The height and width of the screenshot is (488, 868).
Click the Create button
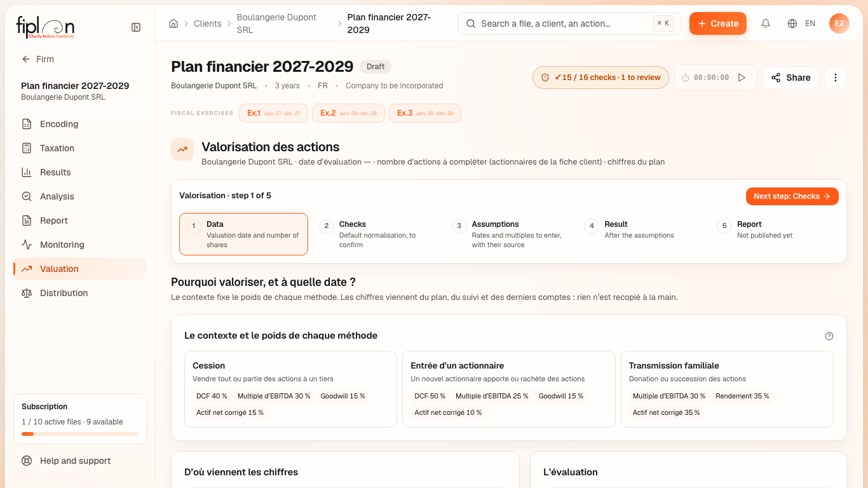pyautogui.click(x=718, y=24)
